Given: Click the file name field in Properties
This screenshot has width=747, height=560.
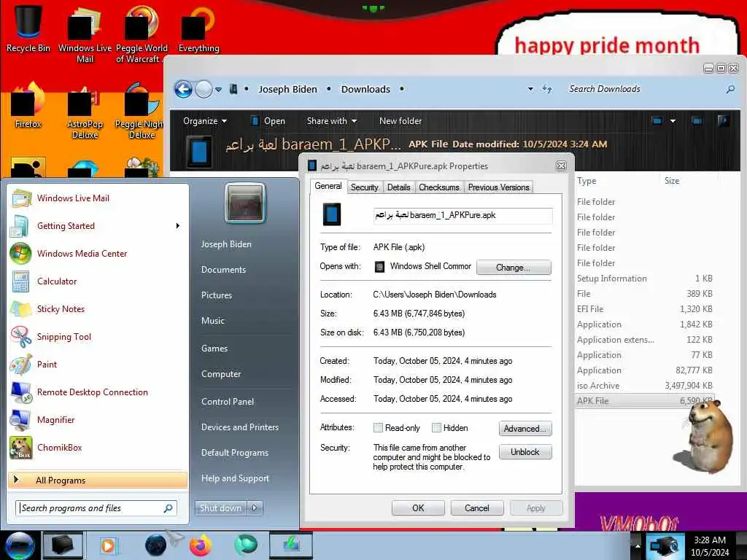Looking at the screenshot, I should coord(462,215).
